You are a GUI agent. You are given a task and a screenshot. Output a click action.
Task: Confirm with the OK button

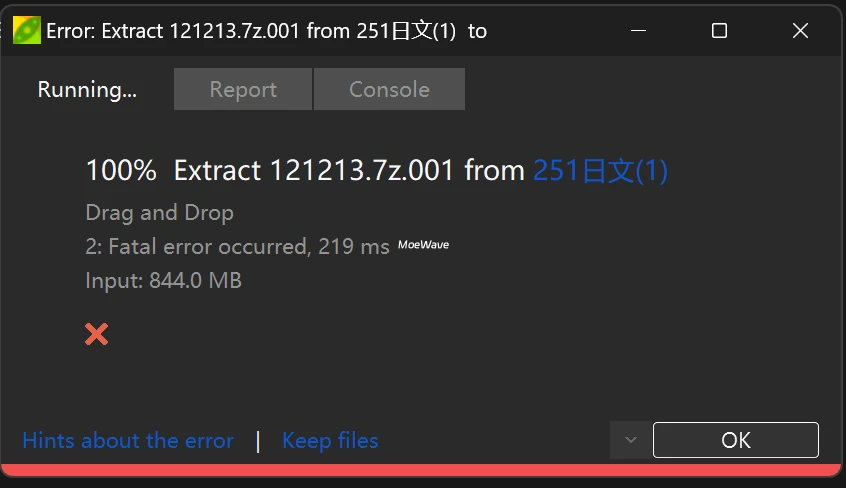pos(736,440)
